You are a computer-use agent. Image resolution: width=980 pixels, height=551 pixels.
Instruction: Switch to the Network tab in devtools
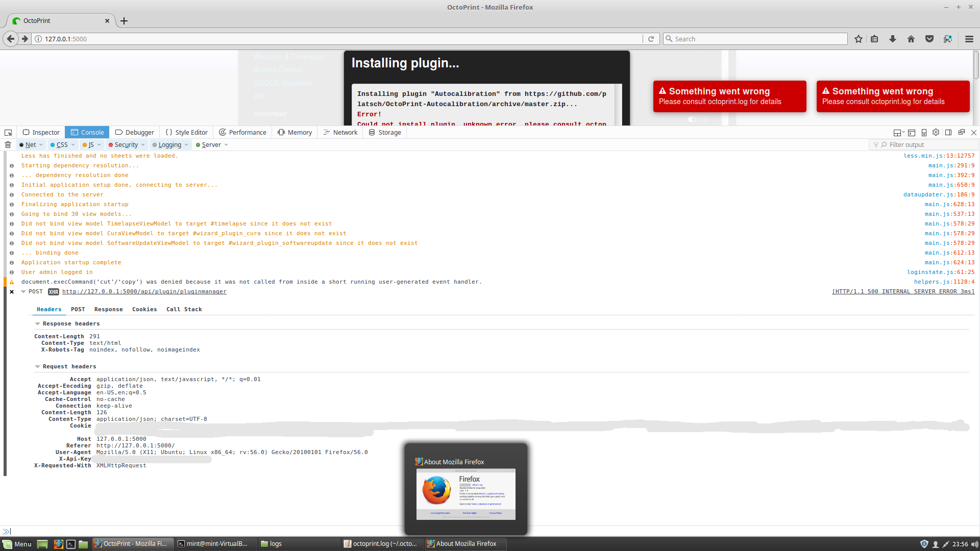coord(340,132)
